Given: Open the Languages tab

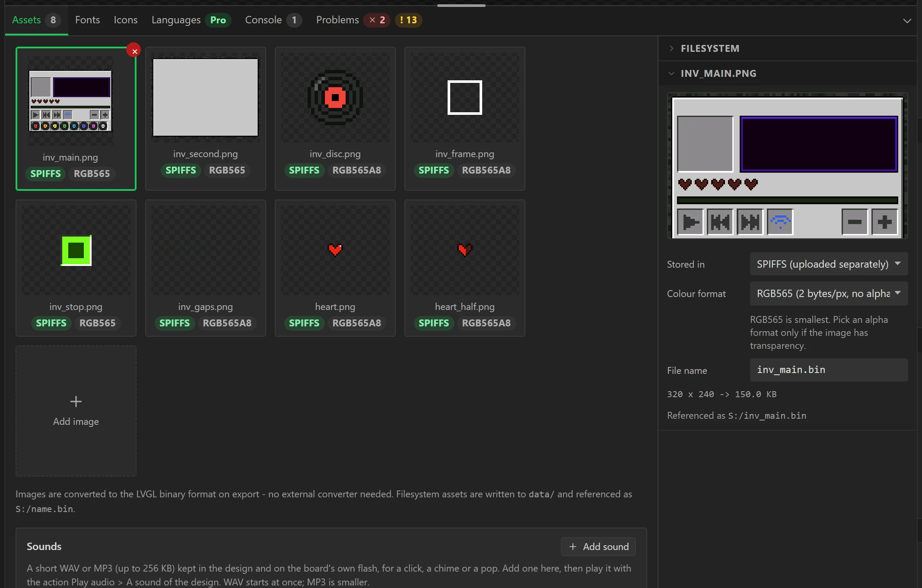Looking at the screenshot, I should click(191, 20).
